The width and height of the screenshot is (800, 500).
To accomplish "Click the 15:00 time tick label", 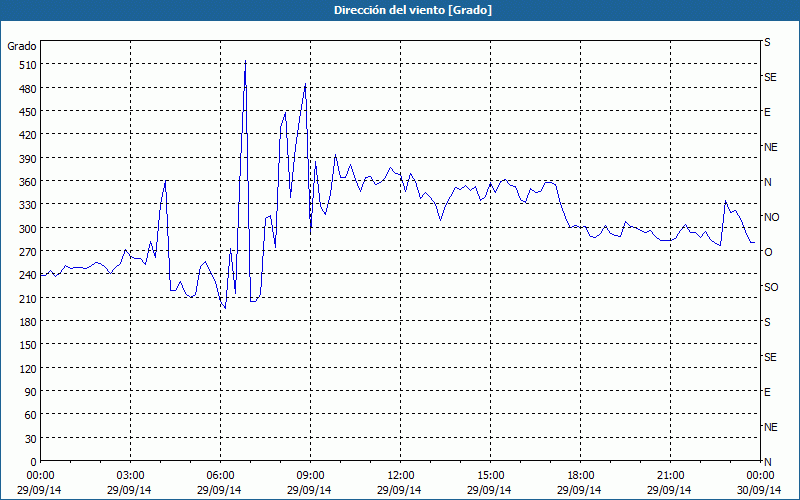I will (x=490, y=476).
